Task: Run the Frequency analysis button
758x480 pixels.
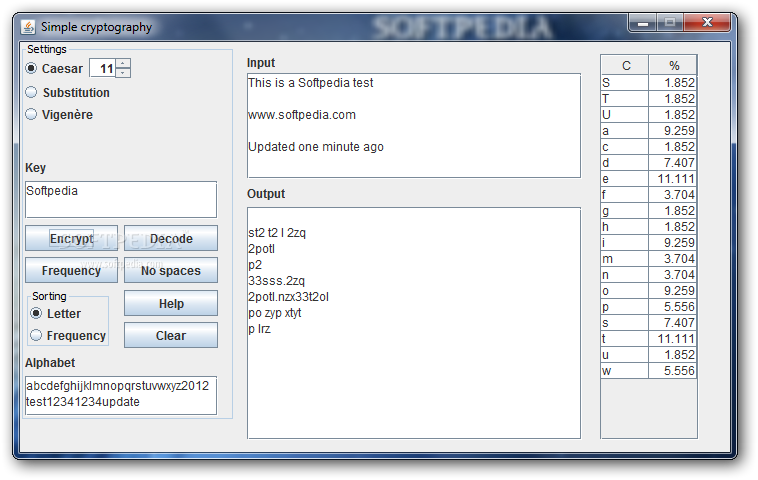Action: (x=72, y=270)
